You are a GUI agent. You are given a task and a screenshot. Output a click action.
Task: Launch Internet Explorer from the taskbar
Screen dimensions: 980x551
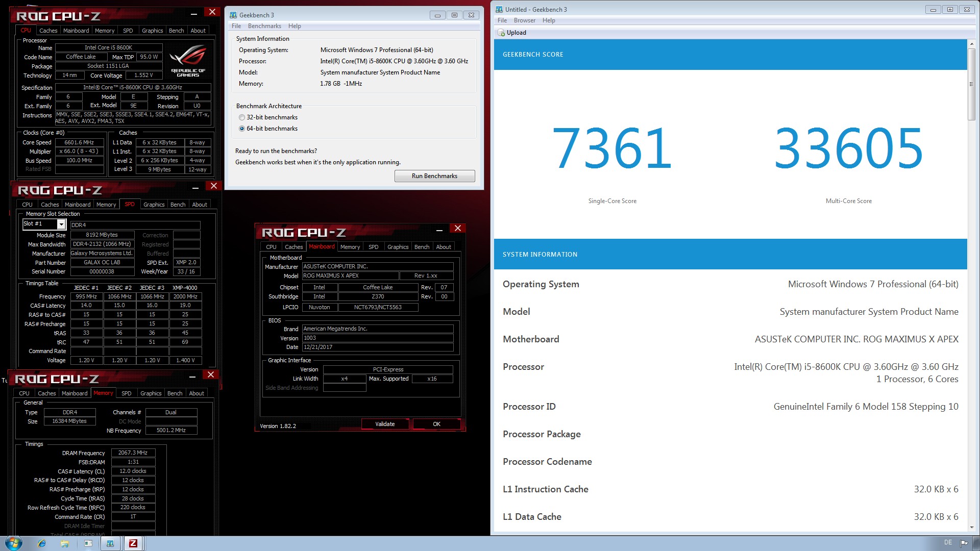click(42, 543)
